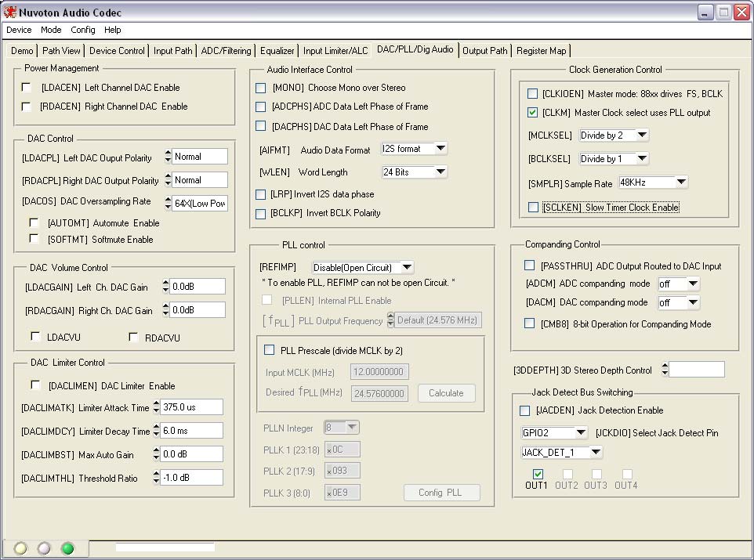Click the Nuvoton app icon in title bar
This screenshot has width=754, height=560.
point(10,13)
